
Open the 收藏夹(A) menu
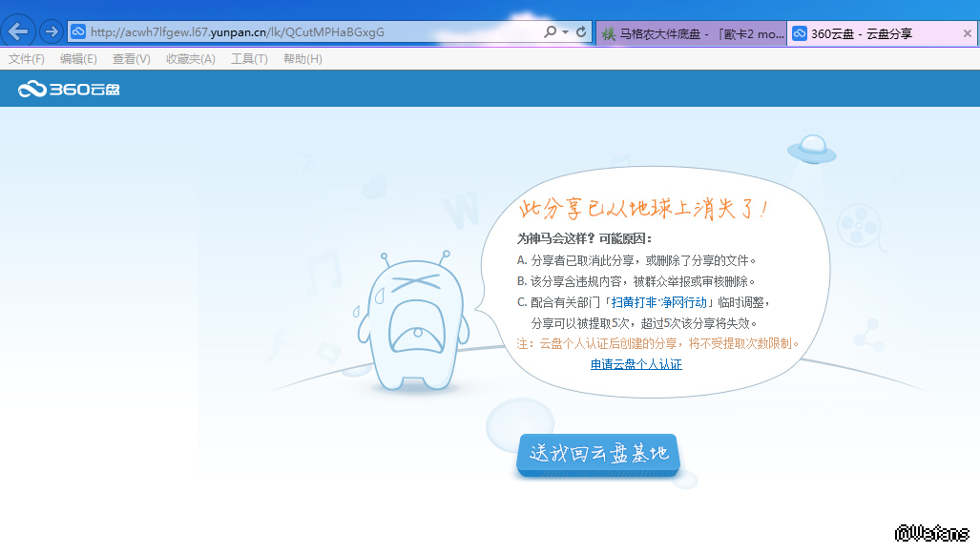(191, 59)
